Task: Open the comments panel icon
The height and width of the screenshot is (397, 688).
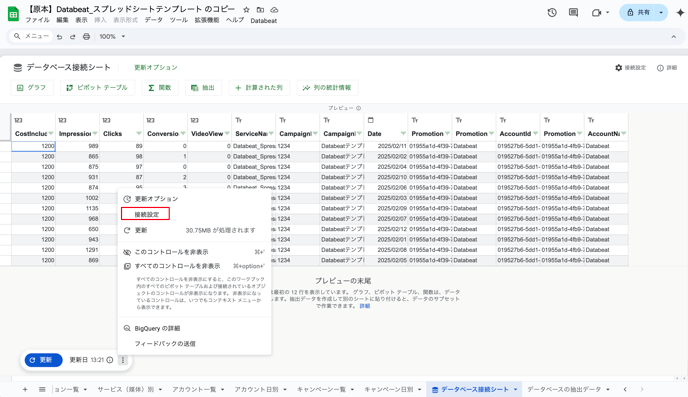Action: coord(573,13)
